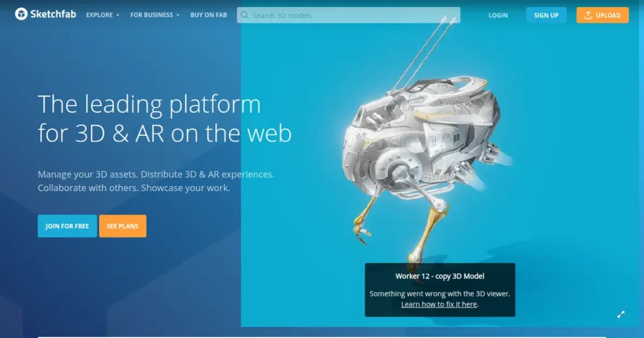The image size is (644, 338).
Task: Click the upload arrow icon in the orange button
Action: [x=588, y=15]
